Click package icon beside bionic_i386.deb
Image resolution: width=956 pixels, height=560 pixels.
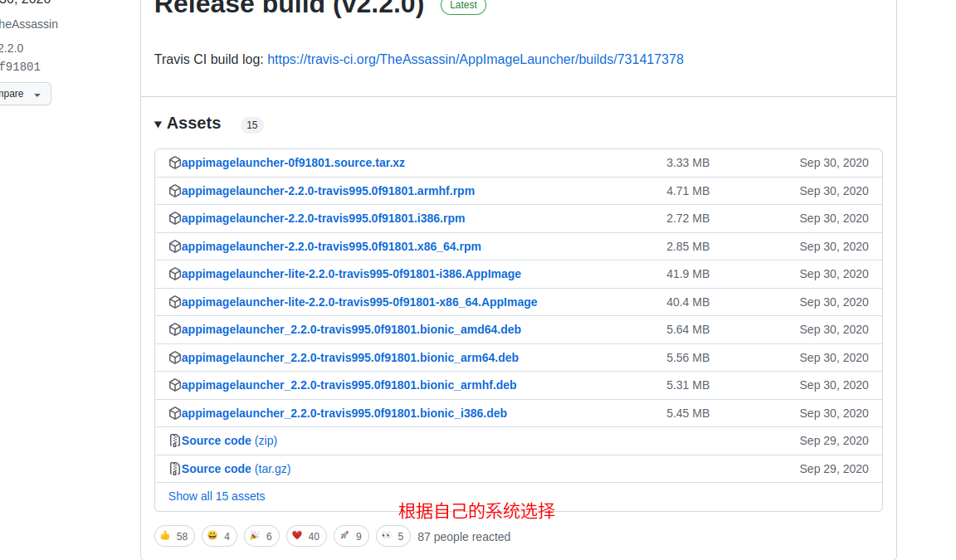tap(175, 413)
